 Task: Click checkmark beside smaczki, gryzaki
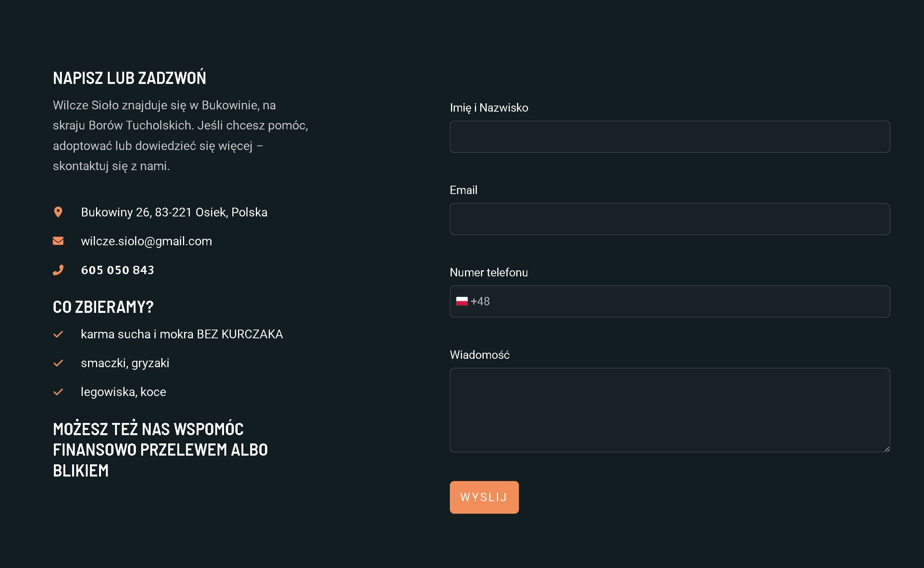[58, 363]
